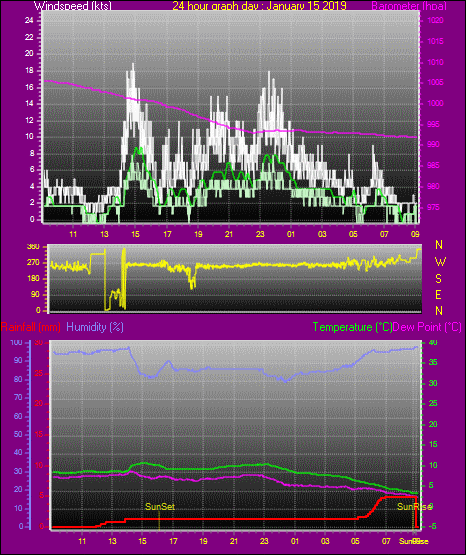Click the 'Barometer (hpa)' axis title

click(x=409, y=6)
